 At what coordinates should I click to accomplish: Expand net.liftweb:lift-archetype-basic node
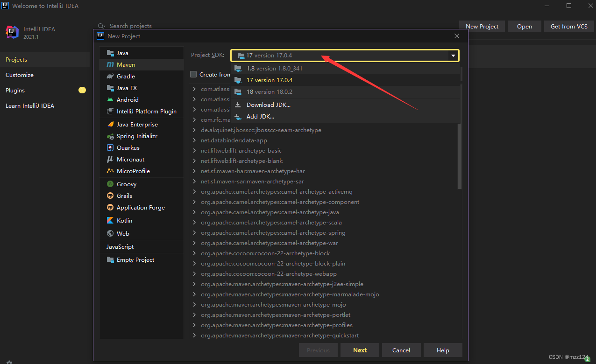(x=195, y=150)
